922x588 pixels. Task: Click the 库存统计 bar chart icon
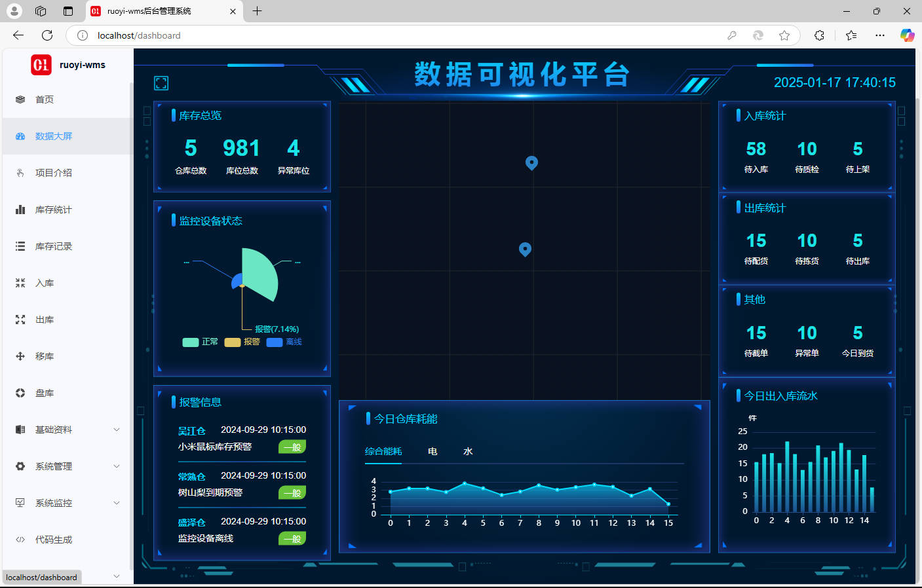[x=20, y=210]
